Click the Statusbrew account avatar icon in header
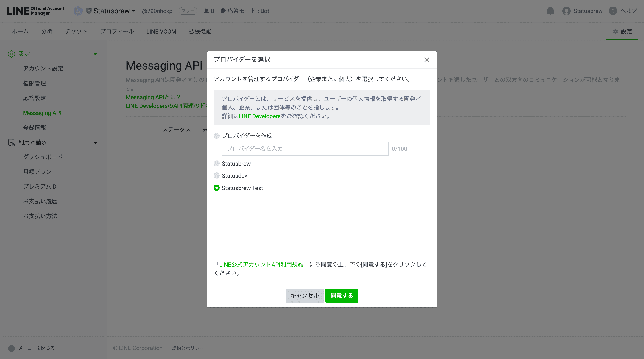 point(78,11)
